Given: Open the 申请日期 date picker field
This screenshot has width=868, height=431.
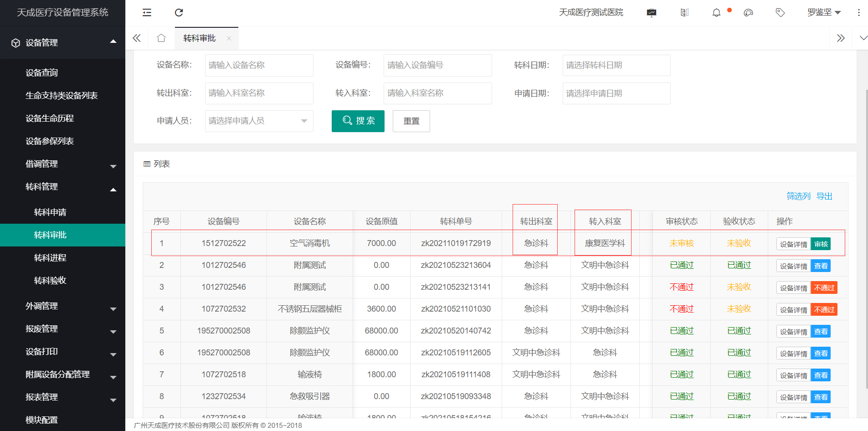Looking at the screenshot, I should 616,93.
